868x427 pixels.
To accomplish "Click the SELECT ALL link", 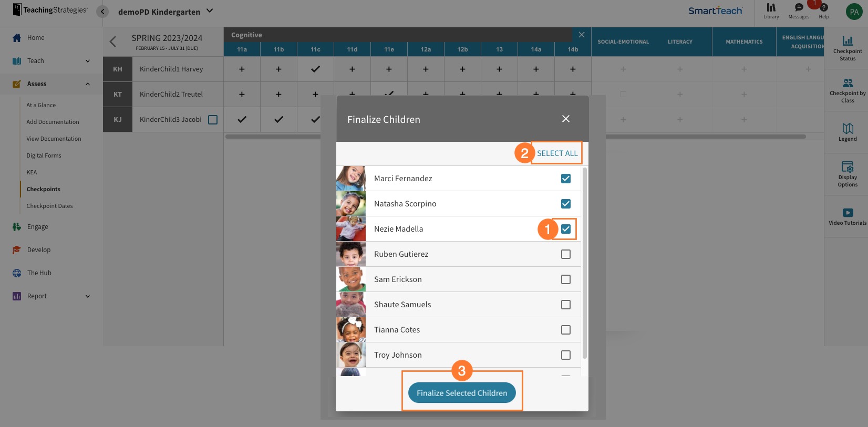I will click(557, 153).
